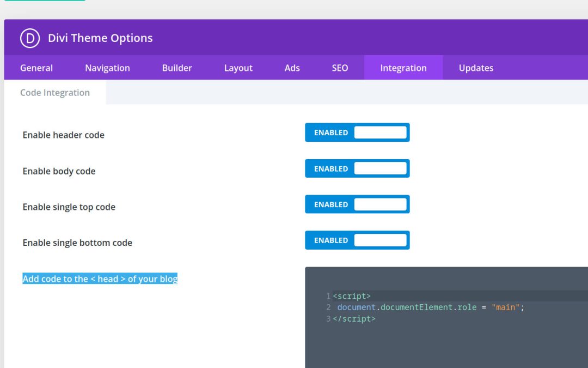Click the Divi circular D logo icon
Image resolution: width=588 pixels, height=368 pixels.
pos(30,38)
